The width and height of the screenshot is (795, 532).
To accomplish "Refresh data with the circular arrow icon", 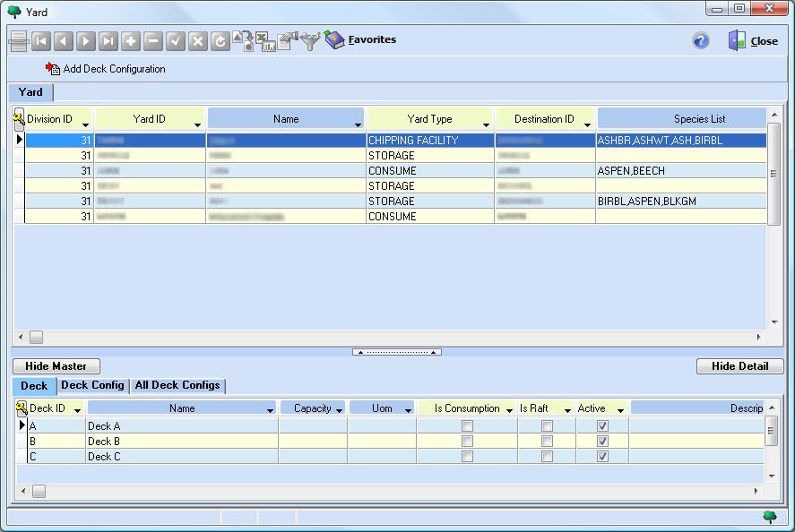I will click(x=220, y=41).
